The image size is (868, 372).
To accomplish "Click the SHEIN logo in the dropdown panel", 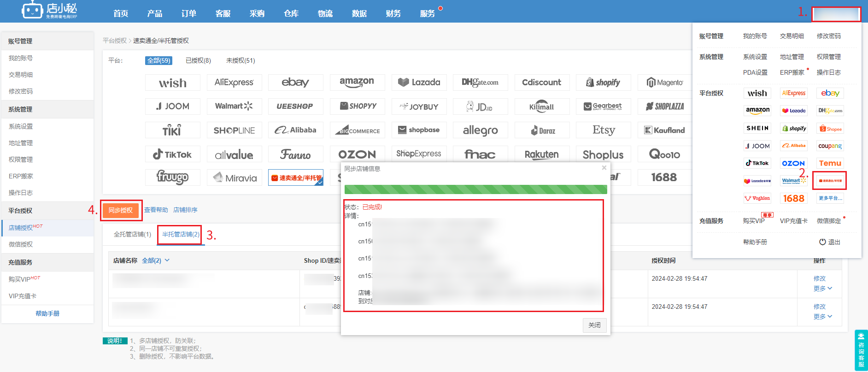I will pos(757,128).
